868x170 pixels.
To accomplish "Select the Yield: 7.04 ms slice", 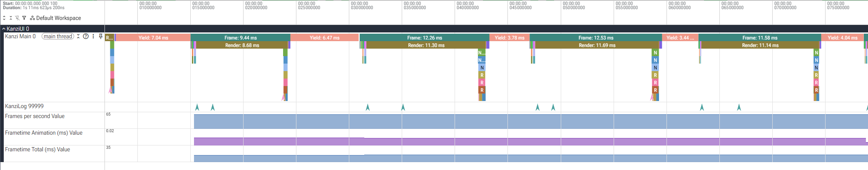I will (153, 37).
